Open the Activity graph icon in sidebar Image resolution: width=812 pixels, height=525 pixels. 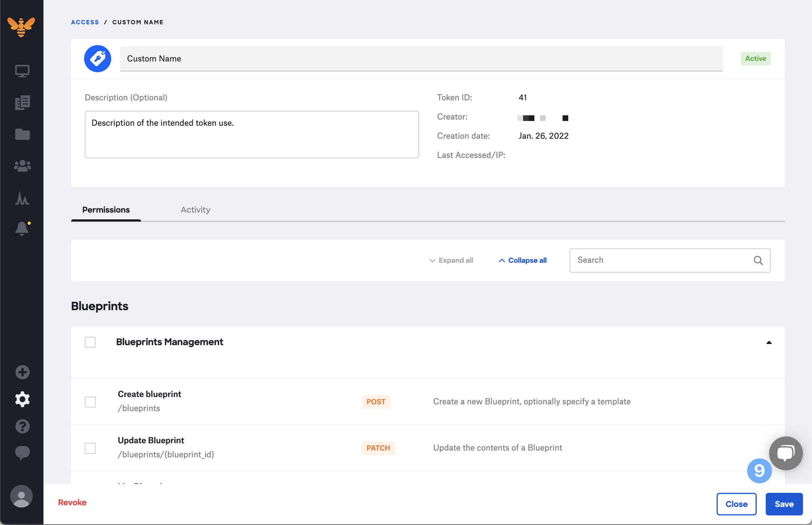coord(22,198)
